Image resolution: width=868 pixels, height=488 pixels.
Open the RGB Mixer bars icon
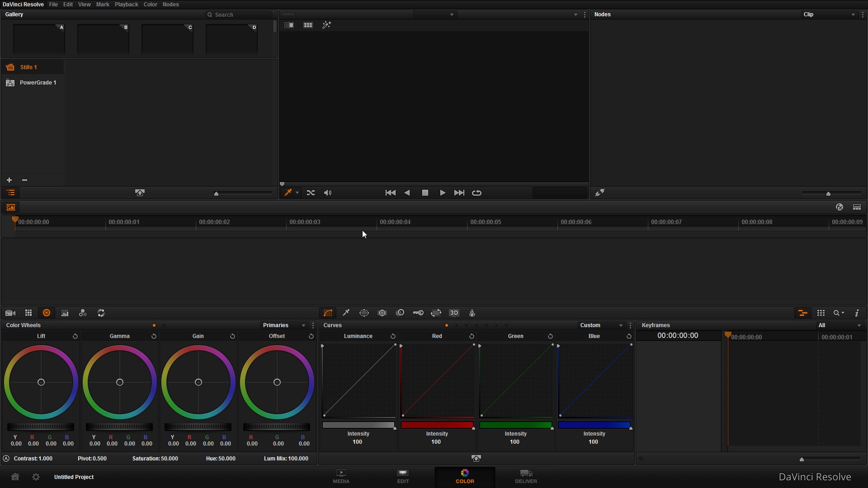click(65, 313)
